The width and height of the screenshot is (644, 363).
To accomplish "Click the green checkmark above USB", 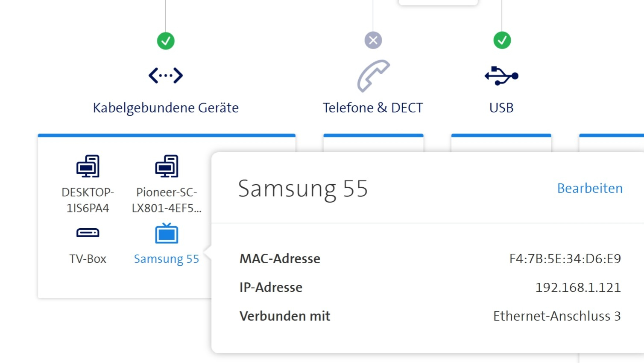I will click(502, 41).
